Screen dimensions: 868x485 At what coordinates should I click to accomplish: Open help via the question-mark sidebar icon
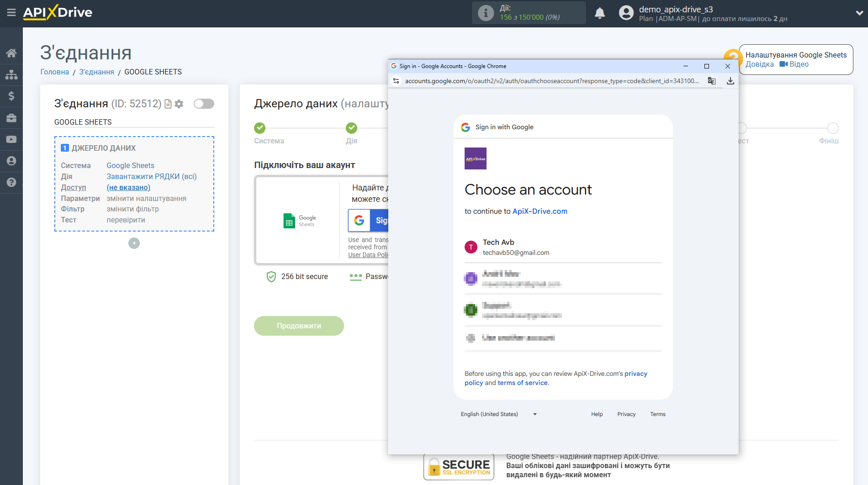pyautogui.click(x=11, y=182)
